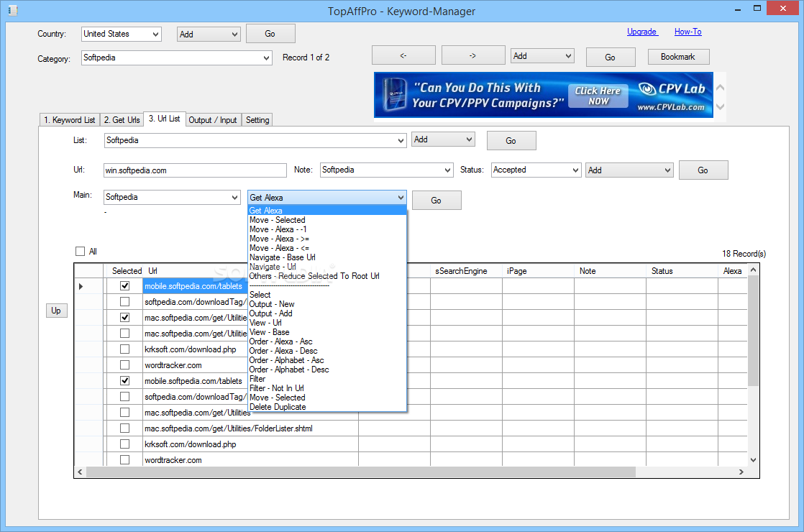The width and height of the screenshot is (804, 532).
Task: Click Go button on the Status row
Action: click(x=703, y=170)
